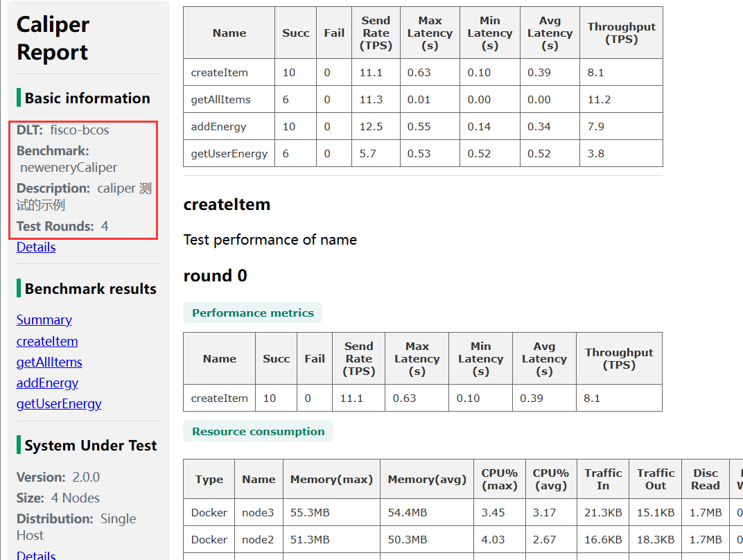
Task: Open the Summary link in the sidebar
Action: click(44, 320)
